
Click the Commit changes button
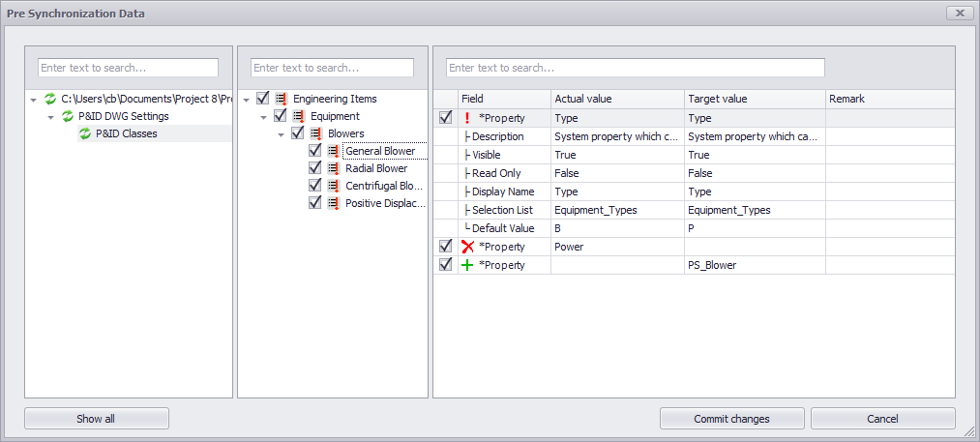(x=732, y=419)
